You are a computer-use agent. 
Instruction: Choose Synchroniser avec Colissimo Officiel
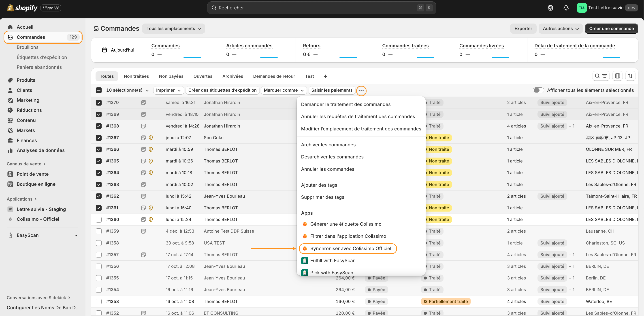click(350, 248)
